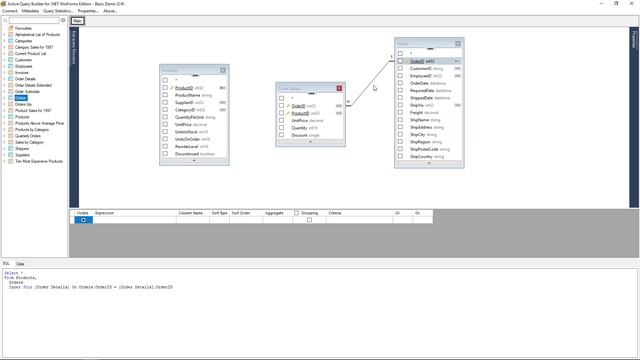Image resolution: width=640 pixels, height=360 pixels.
Task: Click the database object search field
Action: [x=34, y=20]
